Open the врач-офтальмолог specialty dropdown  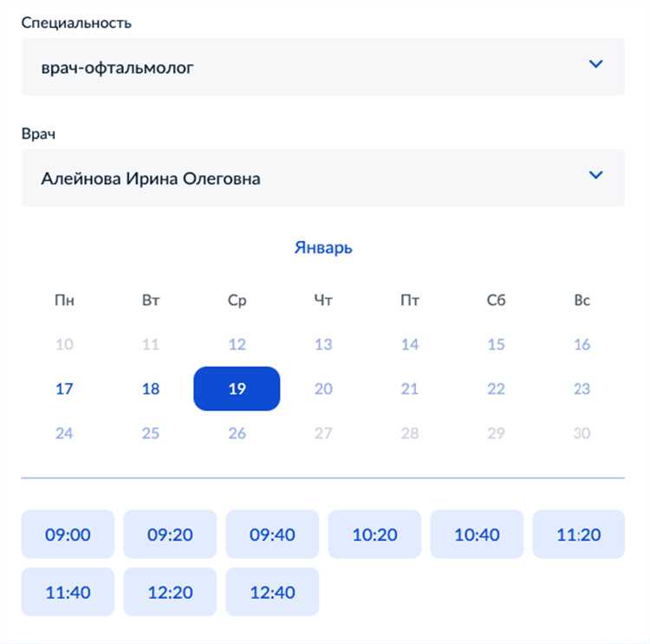(322, 67)
